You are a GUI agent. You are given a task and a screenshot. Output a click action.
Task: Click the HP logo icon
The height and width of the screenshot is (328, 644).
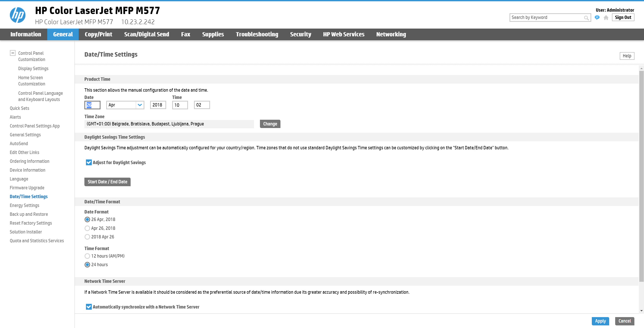[x=18, y=15]
